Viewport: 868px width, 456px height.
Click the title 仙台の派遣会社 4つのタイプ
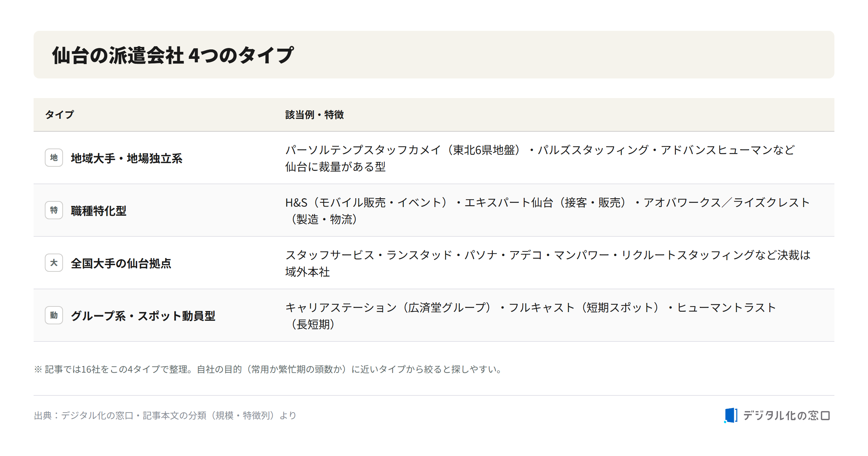173,55
